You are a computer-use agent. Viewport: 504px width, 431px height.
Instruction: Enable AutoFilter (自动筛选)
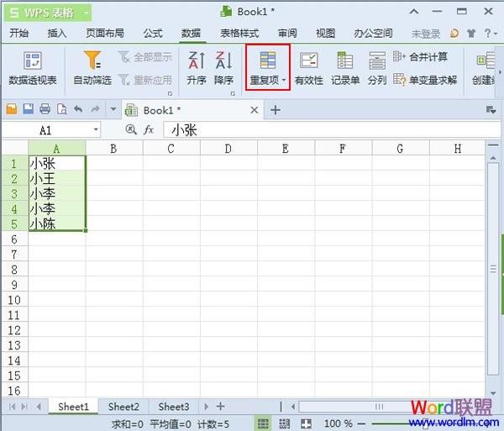click(92, 68)
